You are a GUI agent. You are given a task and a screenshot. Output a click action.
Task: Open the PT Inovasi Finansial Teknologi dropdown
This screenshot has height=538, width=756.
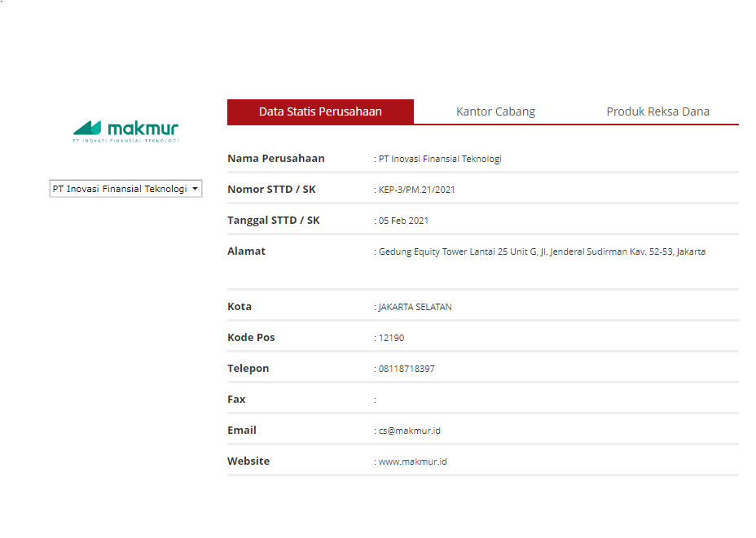pos(125,189)
